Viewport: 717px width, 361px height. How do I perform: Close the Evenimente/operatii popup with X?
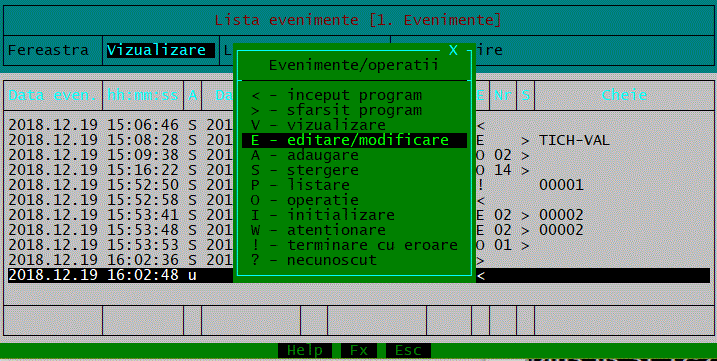[x=453, y=50]
